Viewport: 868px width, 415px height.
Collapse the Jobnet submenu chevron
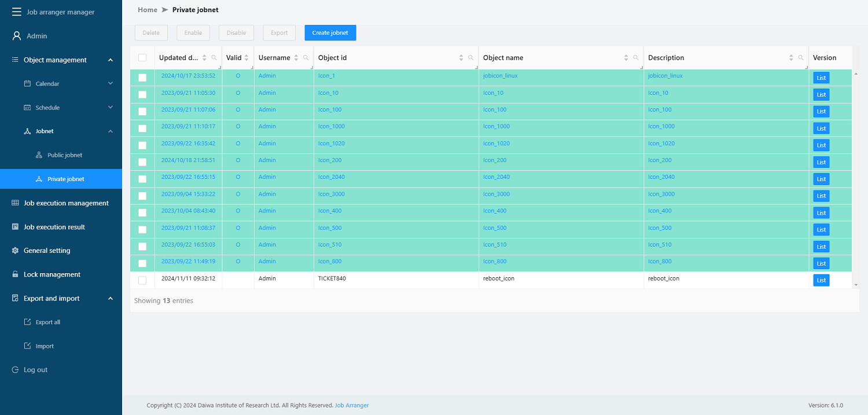pyautogui.click(x=111, y=131)
